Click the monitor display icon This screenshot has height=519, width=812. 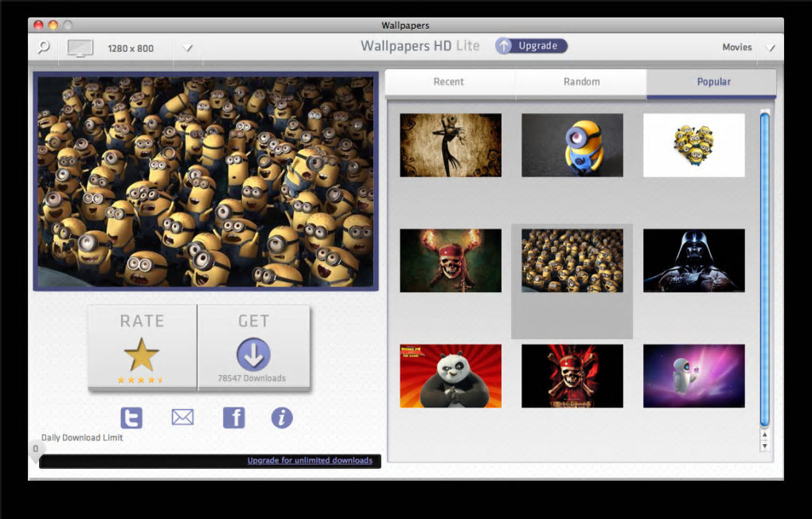coord(80,49)
